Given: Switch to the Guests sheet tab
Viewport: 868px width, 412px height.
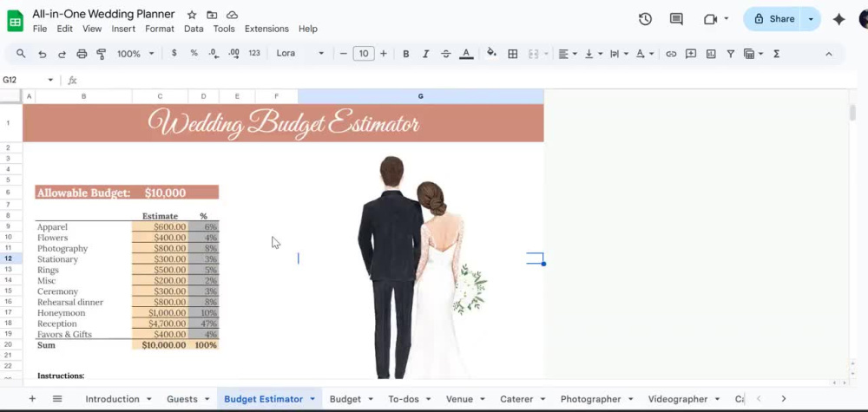Looking at the screenshot, I should point(182,399).
